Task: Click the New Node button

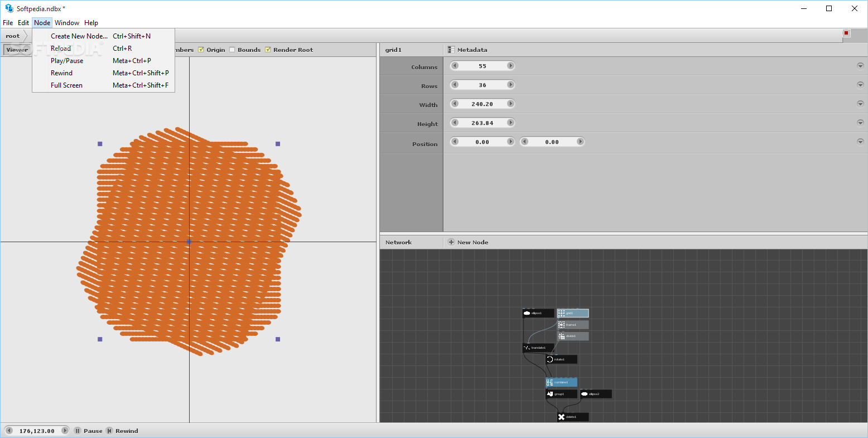Action: coord(468,242)
